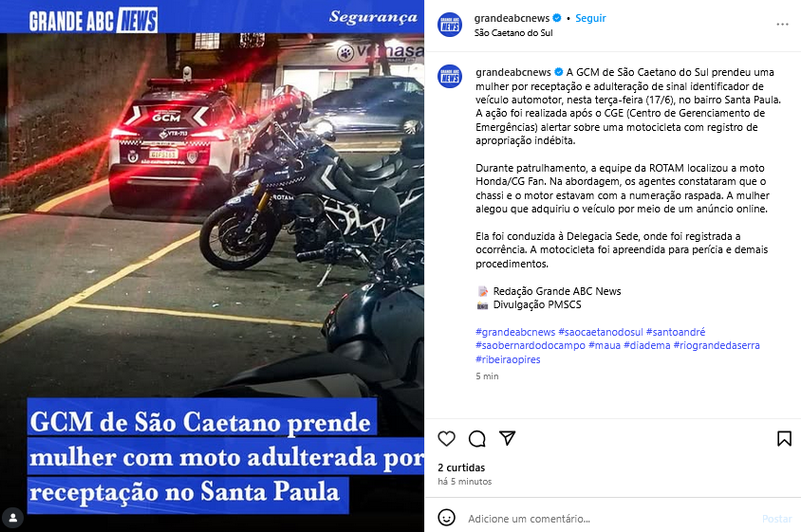This screenshot has height=532, width=801.
Task: Click the Seguir follow link
Action: 590,18
